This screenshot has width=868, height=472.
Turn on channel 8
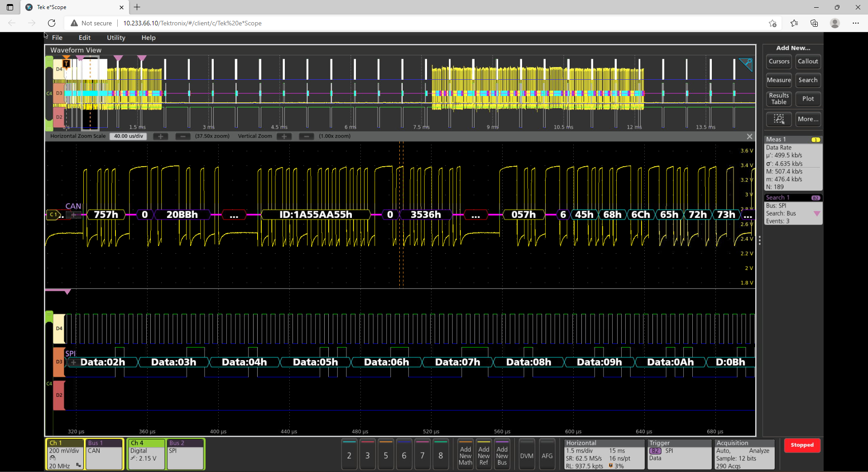tap(441, 455)
